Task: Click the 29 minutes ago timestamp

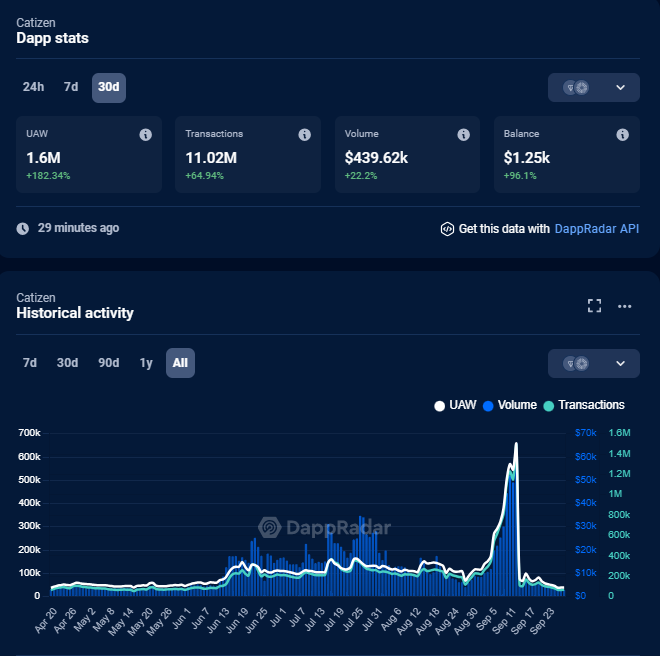Action: pos(78,228)
